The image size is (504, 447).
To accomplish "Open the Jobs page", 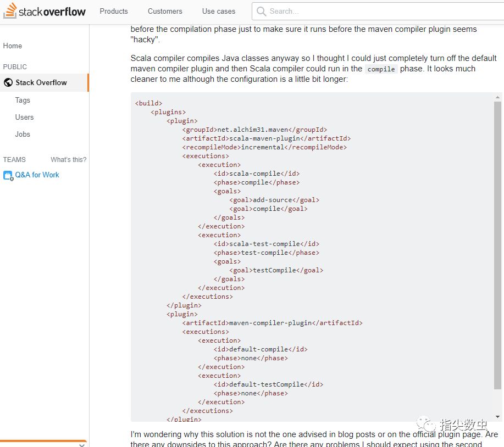I will pos(23,134).
